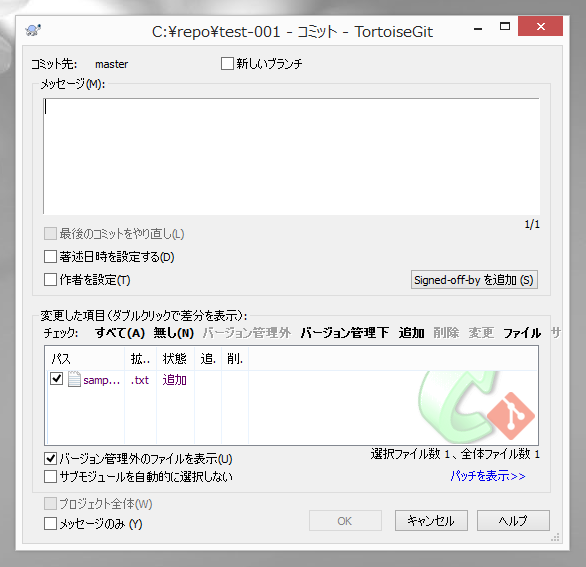Check added files via 追加 link
This screenshot has width=586, height=567.
click(x=411, y=333)
